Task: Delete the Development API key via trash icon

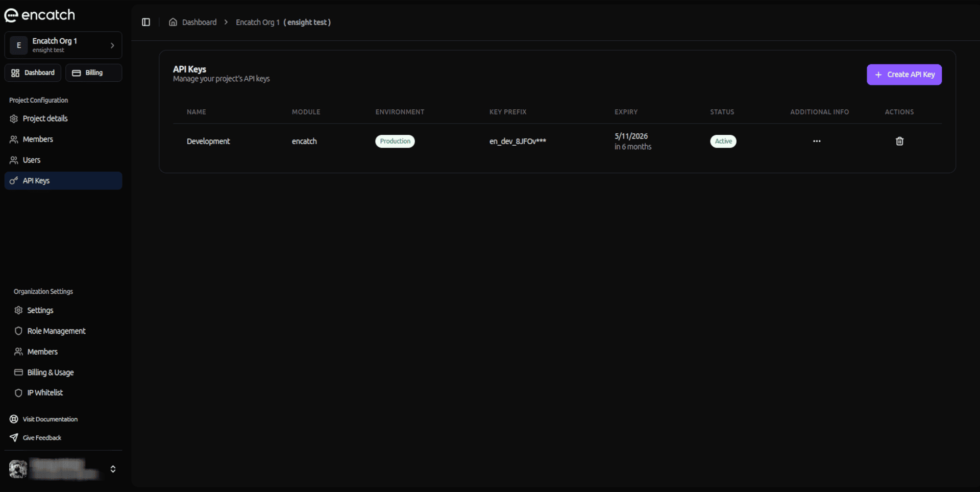Action: [899, 142]
